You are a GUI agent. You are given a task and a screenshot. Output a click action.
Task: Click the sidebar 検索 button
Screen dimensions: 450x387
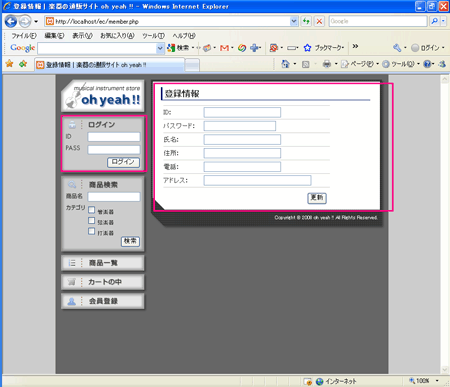130,241
